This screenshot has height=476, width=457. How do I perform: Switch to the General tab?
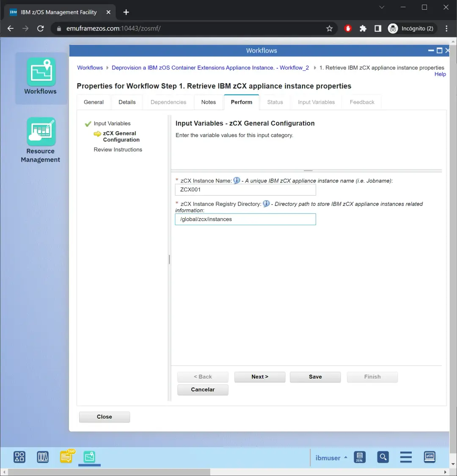[94, 102]
